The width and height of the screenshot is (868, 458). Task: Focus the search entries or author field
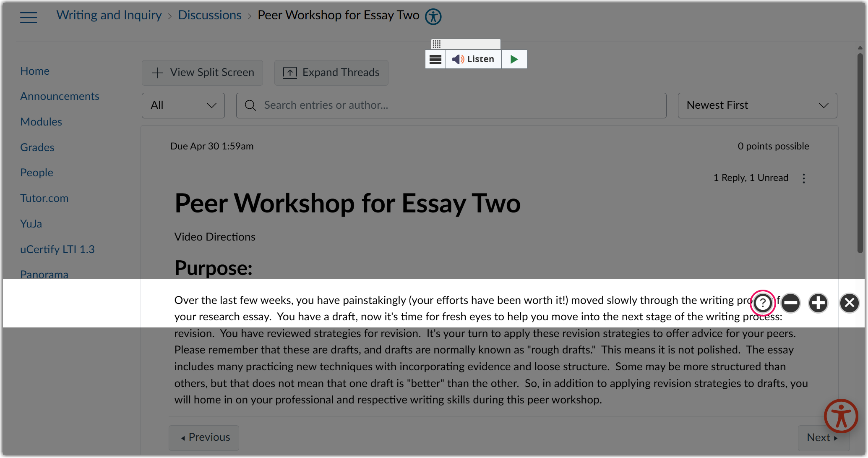coord(451,105)
